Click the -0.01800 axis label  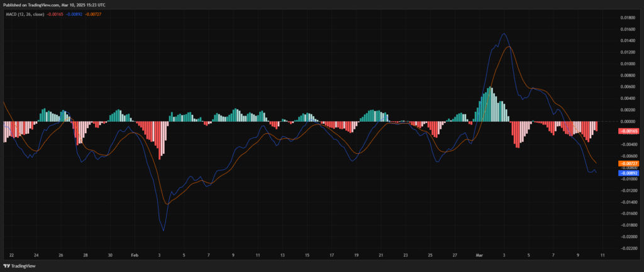click(x=628, y=226)
